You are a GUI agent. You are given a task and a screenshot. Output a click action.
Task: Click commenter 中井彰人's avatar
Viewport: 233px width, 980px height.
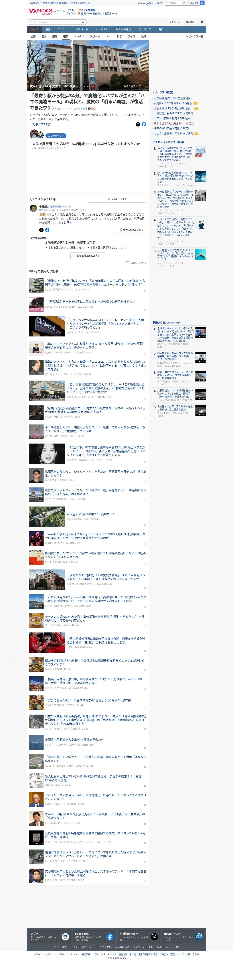[x=33, y=208]
